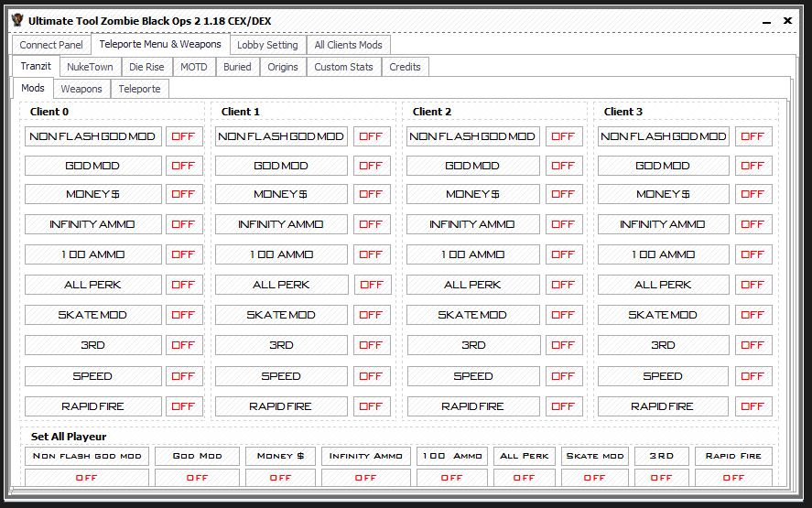Click Set All 100 Ammo button
The height and width of the screenshot is (508, 812).
[x=452, y=456]
